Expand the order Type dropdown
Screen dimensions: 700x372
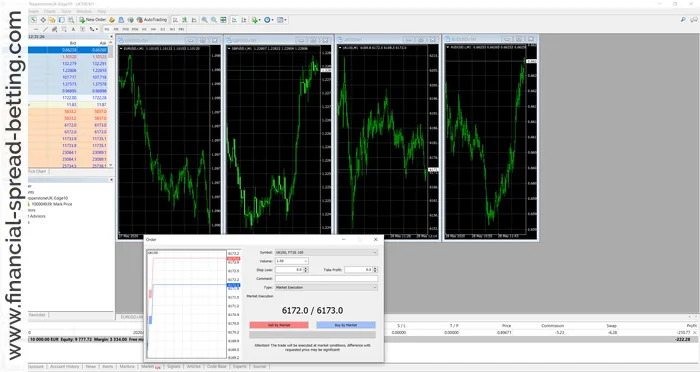326,287
